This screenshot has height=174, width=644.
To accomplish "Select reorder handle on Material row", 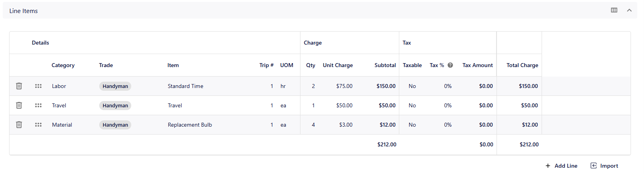I will point(38,125).
